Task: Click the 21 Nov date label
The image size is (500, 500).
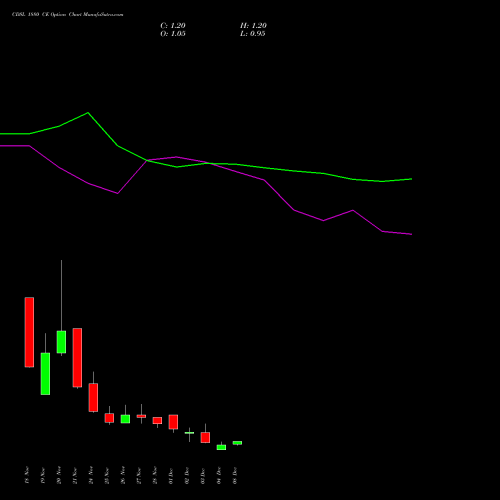Action: 75,475
